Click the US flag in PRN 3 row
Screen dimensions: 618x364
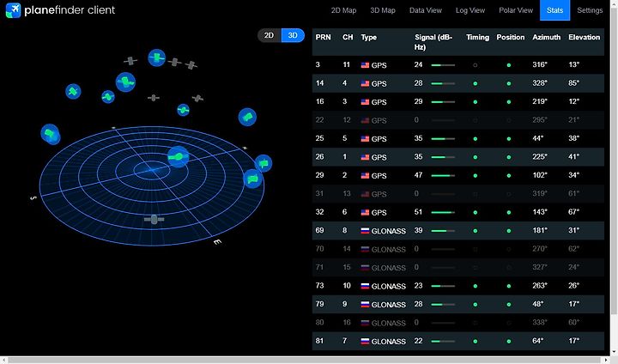coord(365,65)
